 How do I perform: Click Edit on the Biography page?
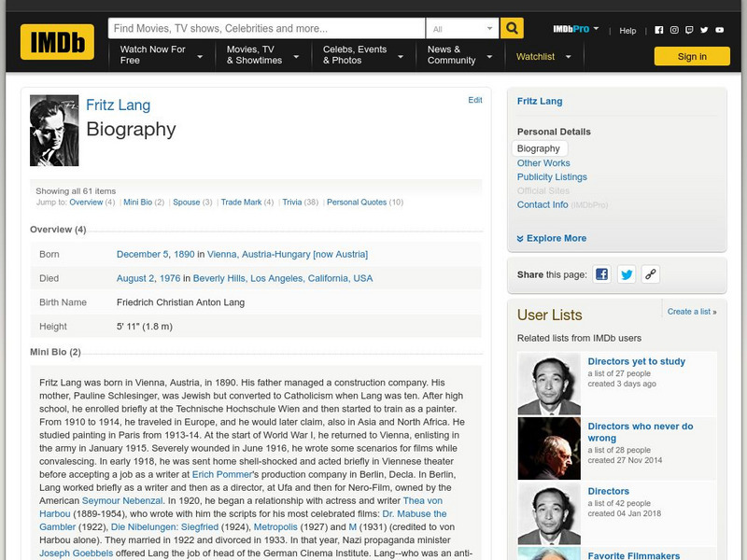click(x=475, y=99)
